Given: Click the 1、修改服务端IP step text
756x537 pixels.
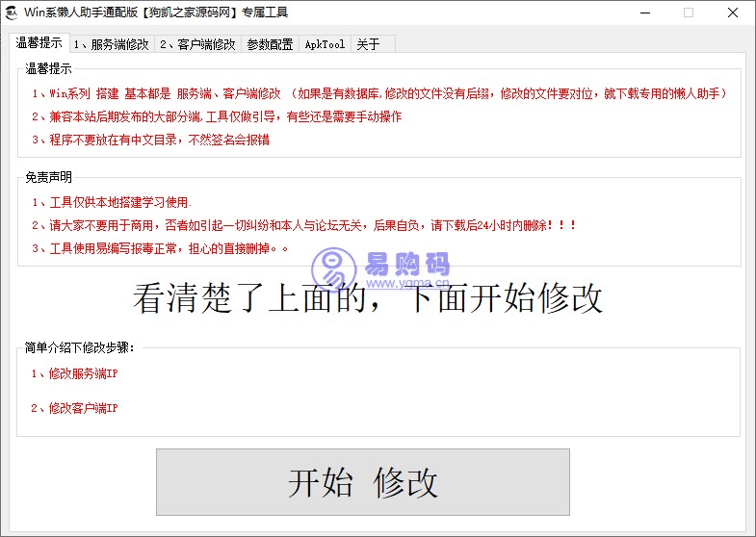Looking at the screenshot, I should point(74,373).
